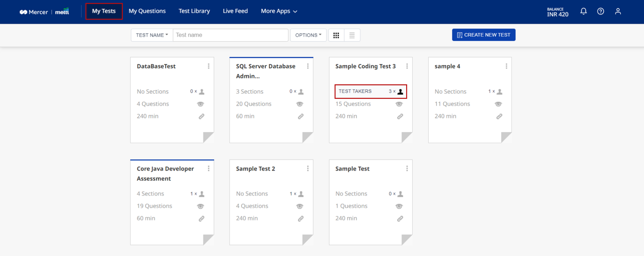Click the Test name search field
This screenshot has width=644, height=256.
230,35
